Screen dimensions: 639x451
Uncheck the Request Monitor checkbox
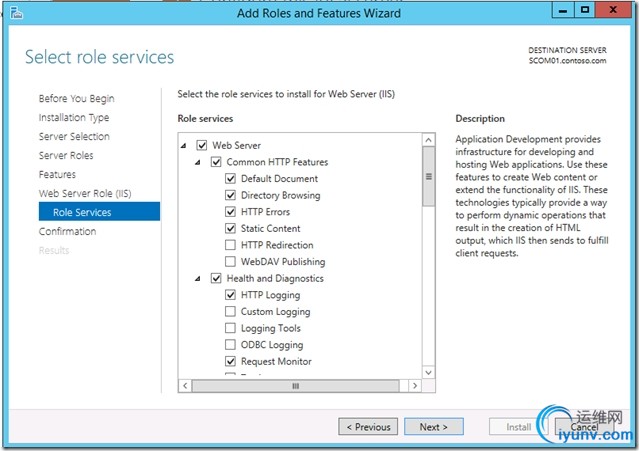point(230,361)
